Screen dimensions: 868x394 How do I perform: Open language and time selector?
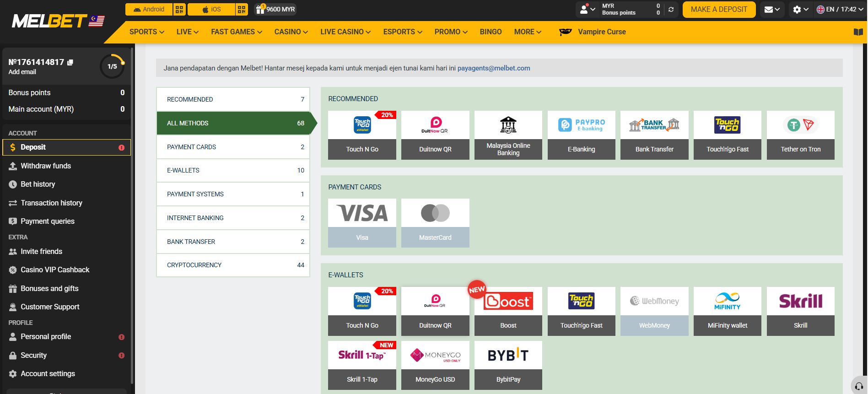(841, 9)
